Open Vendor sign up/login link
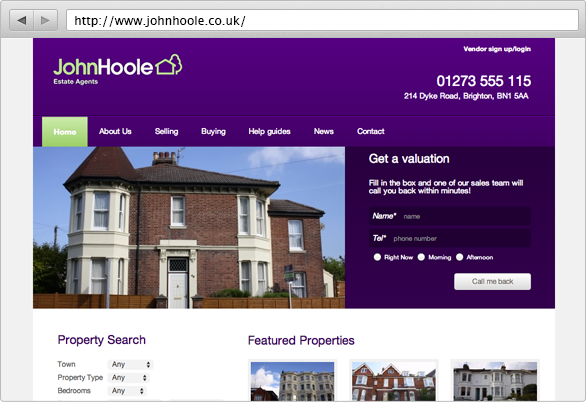 [497, 49]
